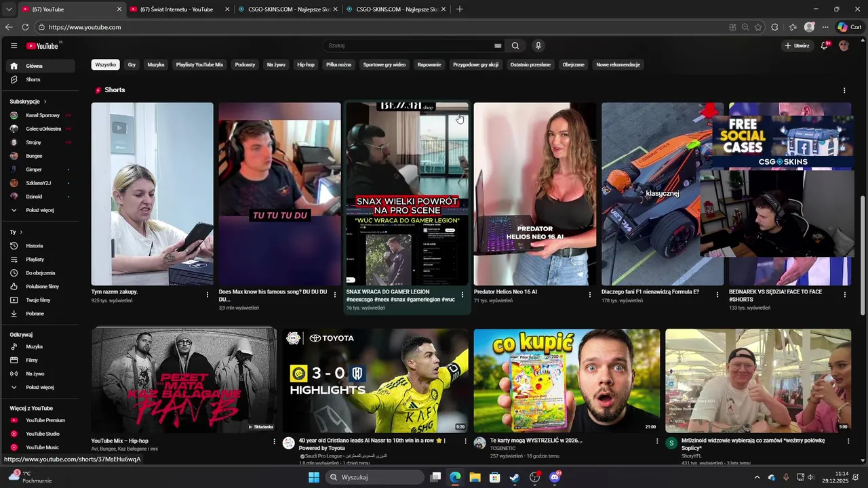Open Gimper subscription channel
The image size is (868, 488).
tap(42, 169)
